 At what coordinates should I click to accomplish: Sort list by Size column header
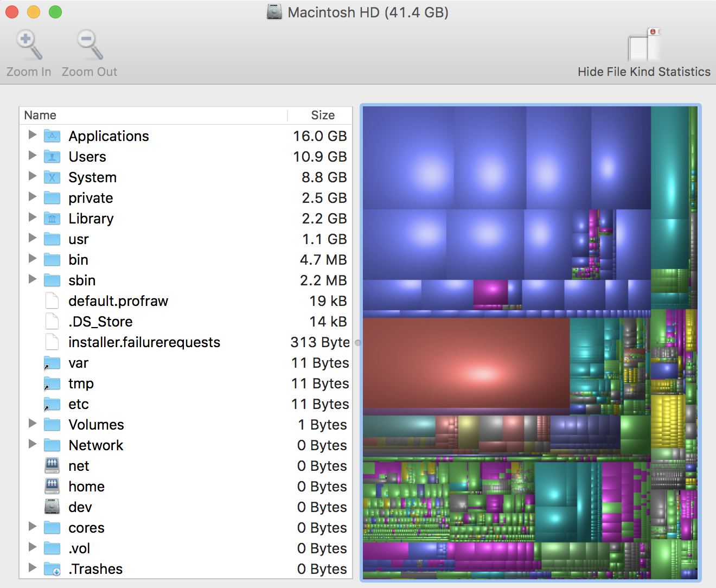tap(323, 115)
